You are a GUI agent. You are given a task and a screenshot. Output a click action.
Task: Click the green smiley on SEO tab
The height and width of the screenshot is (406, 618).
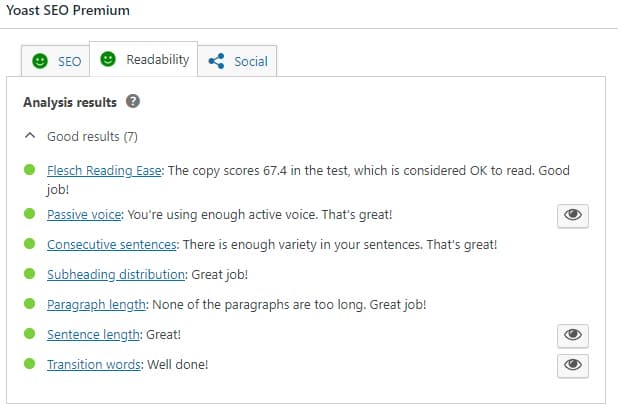40,61
